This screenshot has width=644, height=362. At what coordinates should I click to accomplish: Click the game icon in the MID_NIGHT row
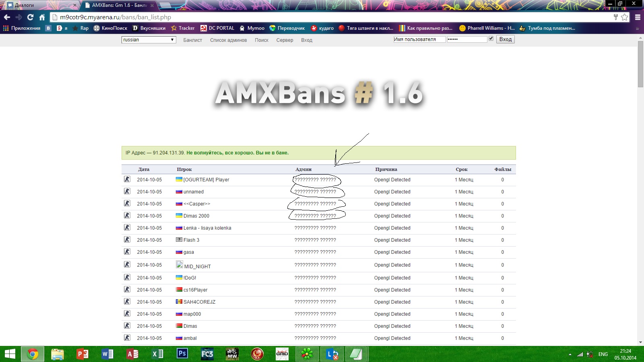point(127,265)
